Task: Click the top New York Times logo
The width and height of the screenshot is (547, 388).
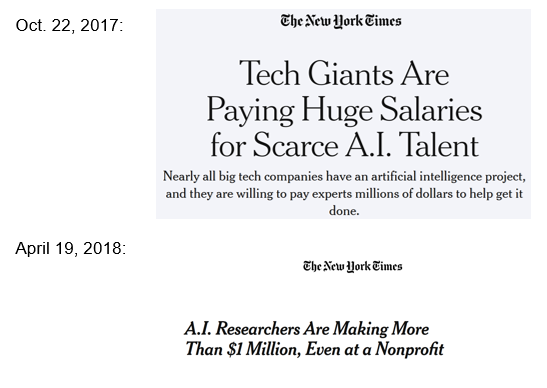Action: click(x=341, y=21)
